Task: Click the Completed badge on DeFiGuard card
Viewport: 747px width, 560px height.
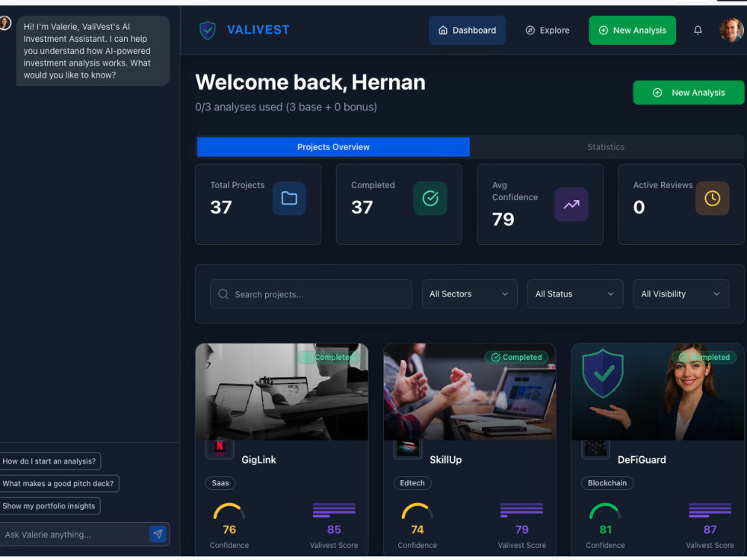Action: 704,357
